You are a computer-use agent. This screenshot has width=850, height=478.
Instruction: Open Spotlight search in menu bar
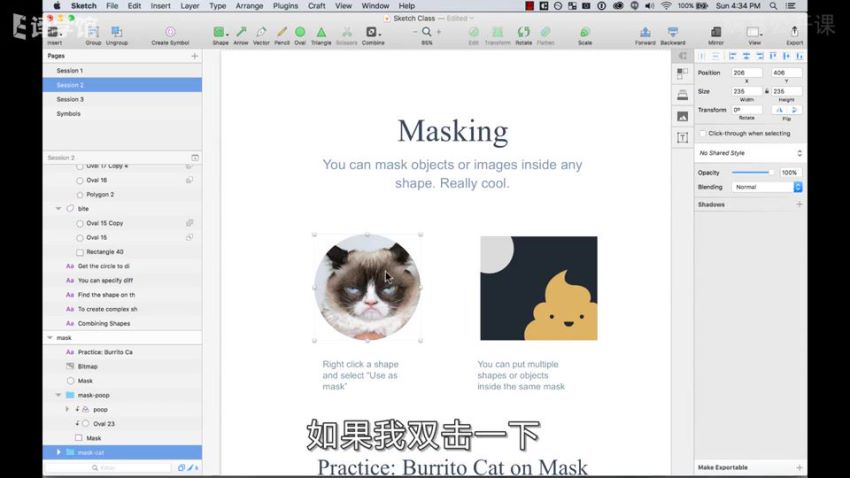click(x=774, y=5)
